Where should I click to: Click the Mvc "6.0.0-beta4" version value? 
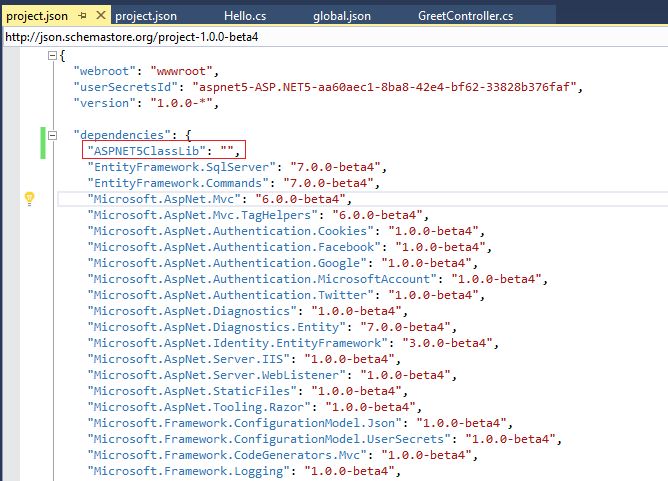[x=299, y=199]
